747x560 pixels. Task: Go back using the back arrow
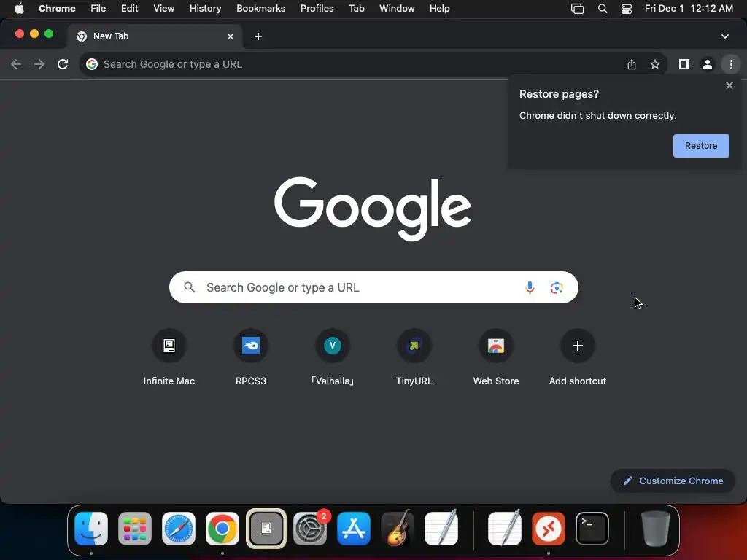pos(16,64)
